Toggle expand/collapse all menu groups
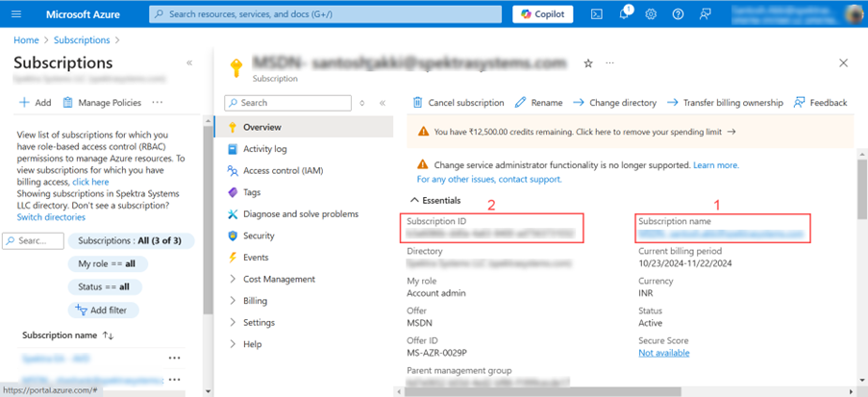The width and height of the screenshot is (868, 397). pos(362,103)
